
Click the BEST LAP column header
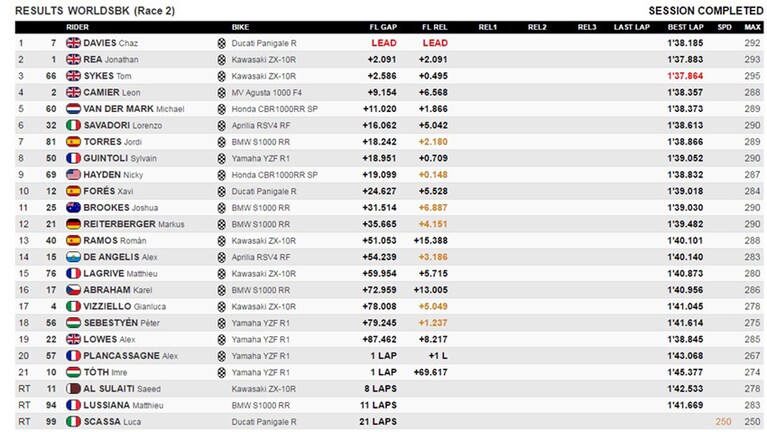[685, 27]
